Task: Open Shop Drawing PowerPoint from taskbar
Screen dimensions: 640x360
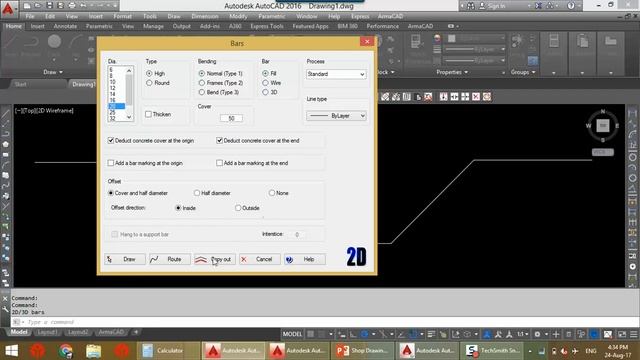Action: pyautogui.click(x=362, y=351)
